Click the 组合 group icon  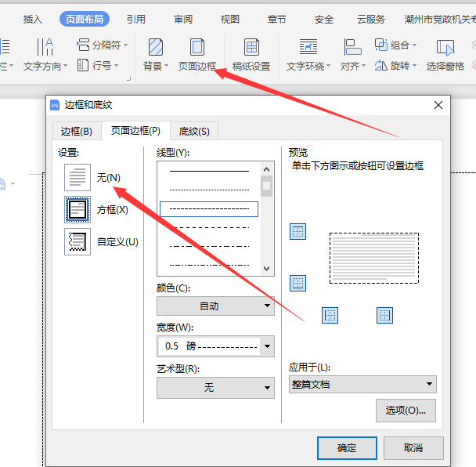(x=381, y=45)
